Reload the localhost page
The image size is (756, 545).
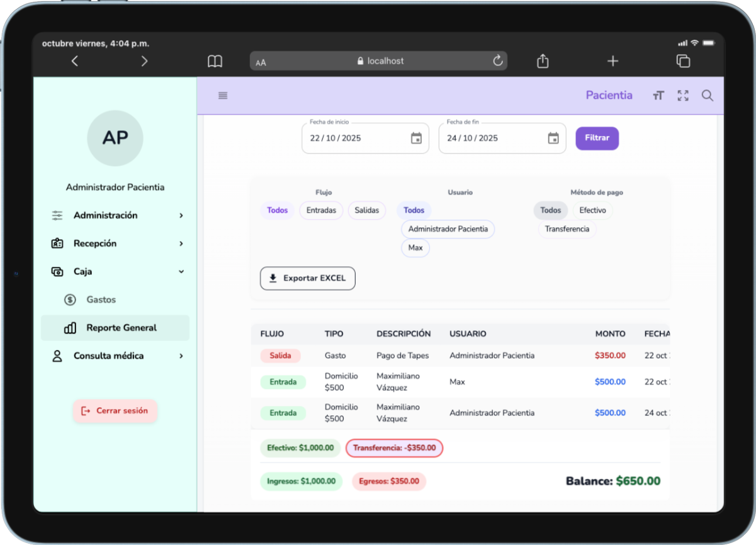click(x=498, y=61)
